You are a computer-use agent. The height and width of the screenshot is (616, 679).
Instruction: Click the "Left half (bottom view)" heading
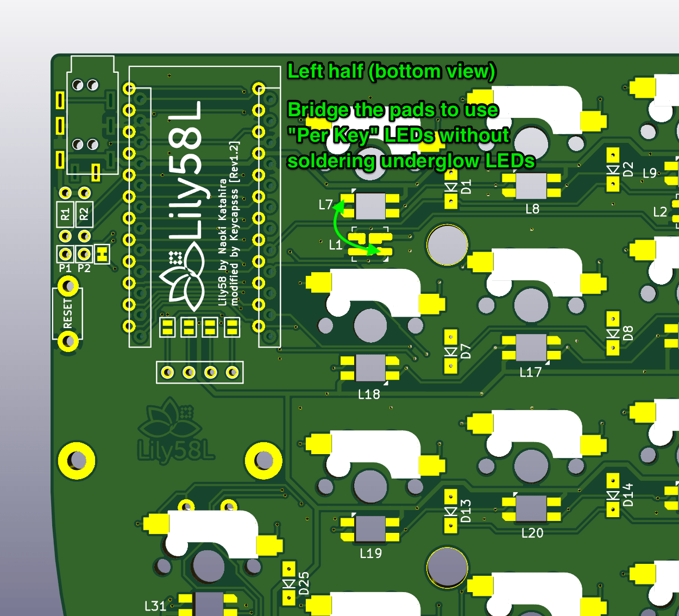pyautogui.click(x=391, y=71)
